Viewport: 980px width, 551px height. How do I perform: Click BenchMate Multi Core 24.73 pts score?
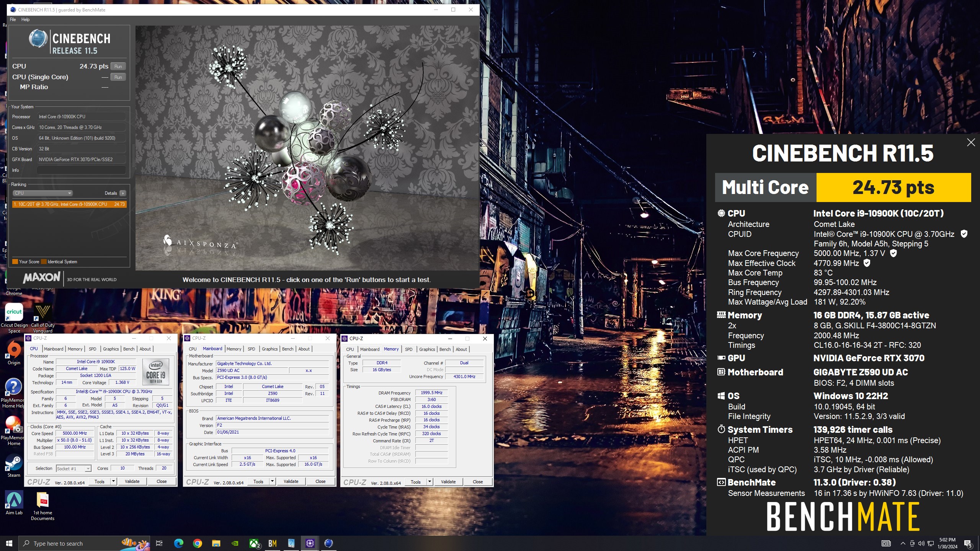click(893, 187)
